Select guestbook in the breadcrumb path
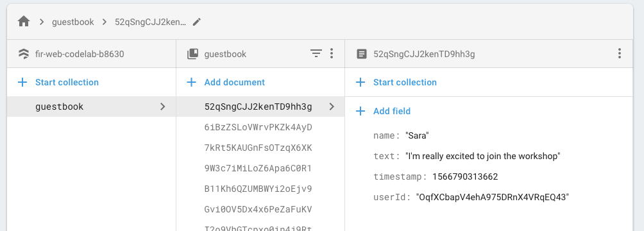 click(72, 22)
